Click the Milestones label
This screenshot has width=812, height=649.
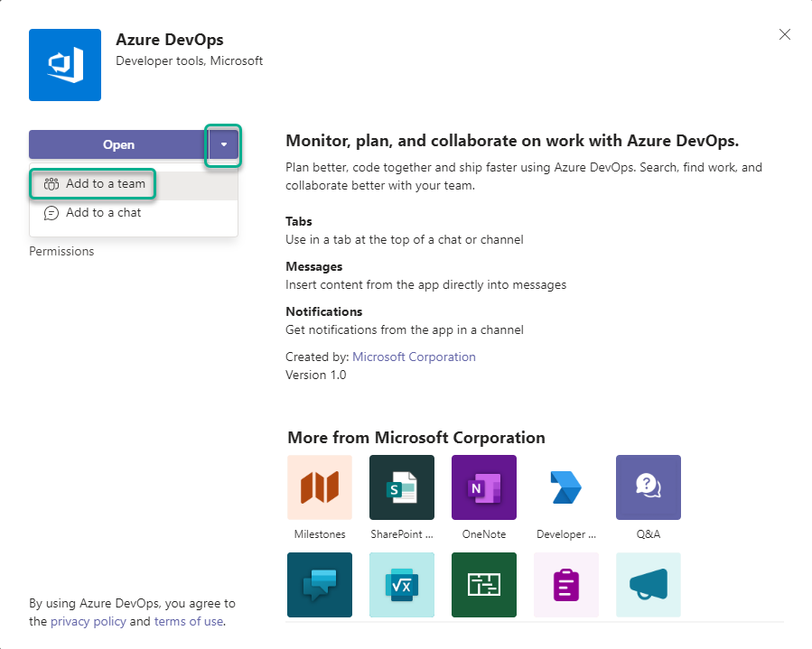[320, 534]
